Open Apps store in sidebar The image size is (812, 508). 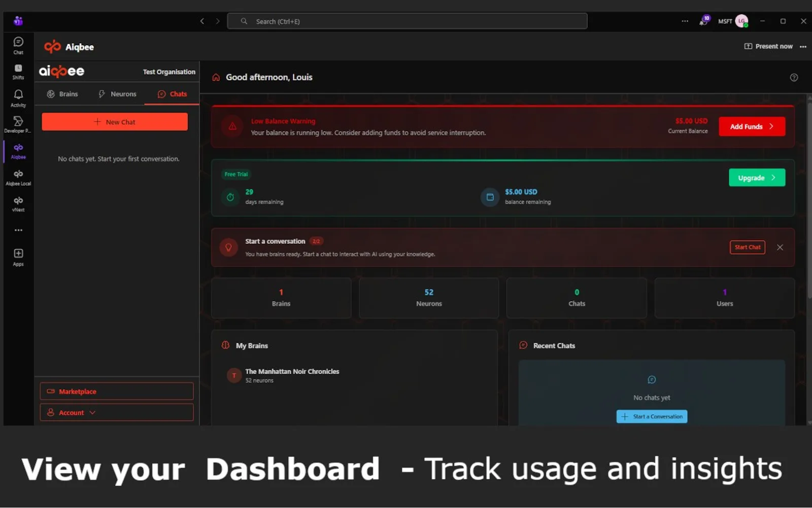pos(18,257)
